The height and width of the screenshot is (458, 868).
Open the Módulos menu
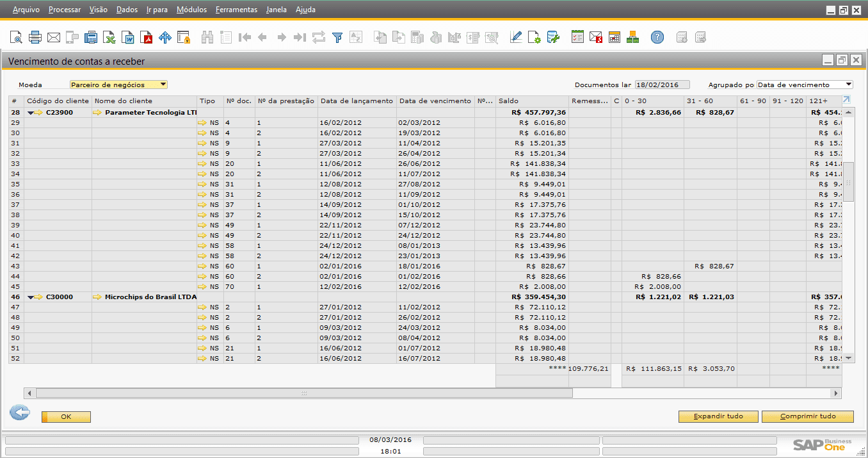191,10
